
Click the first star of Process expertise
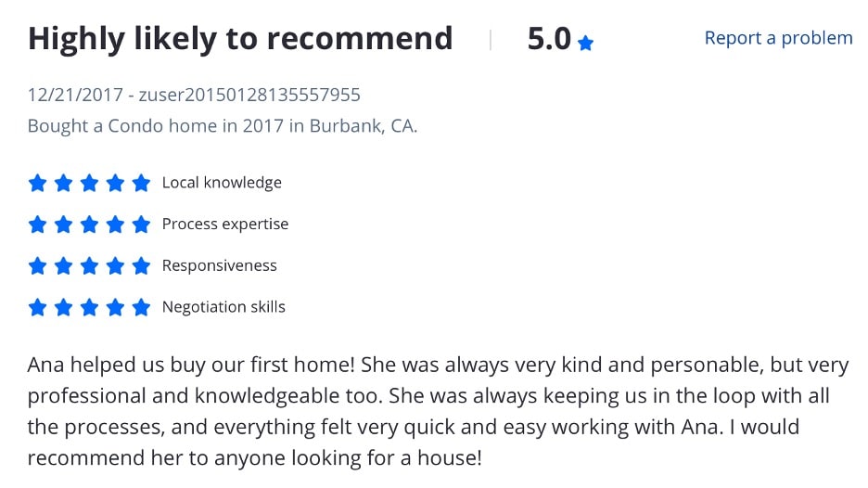click(x=38, y=225)
